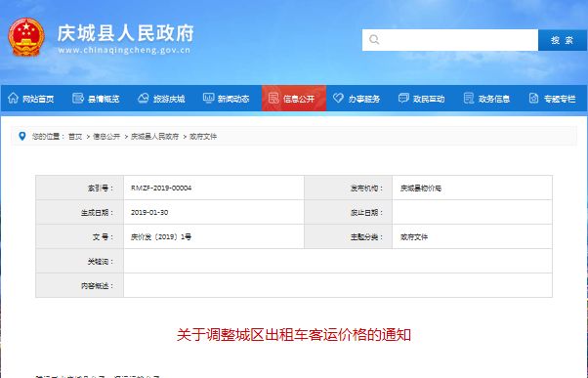
Task: Click the icon beside 县情概览
Action: (x=77, y=99)
